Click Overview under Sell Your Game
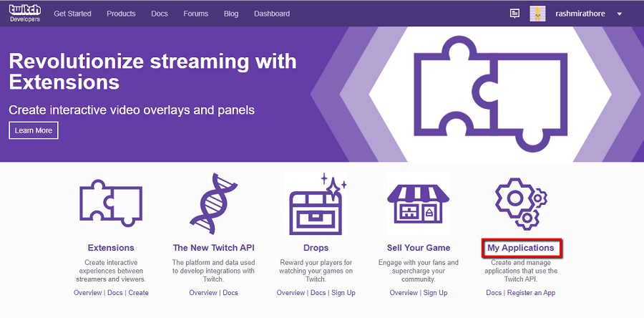This screenshot has height=318, width=644. (x=404, y=292)
